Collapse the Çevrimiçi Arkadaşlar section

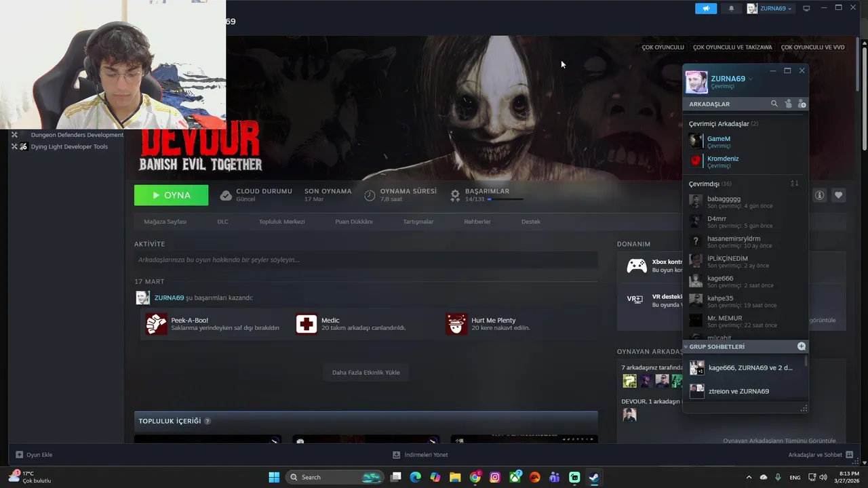click(724, 124)
